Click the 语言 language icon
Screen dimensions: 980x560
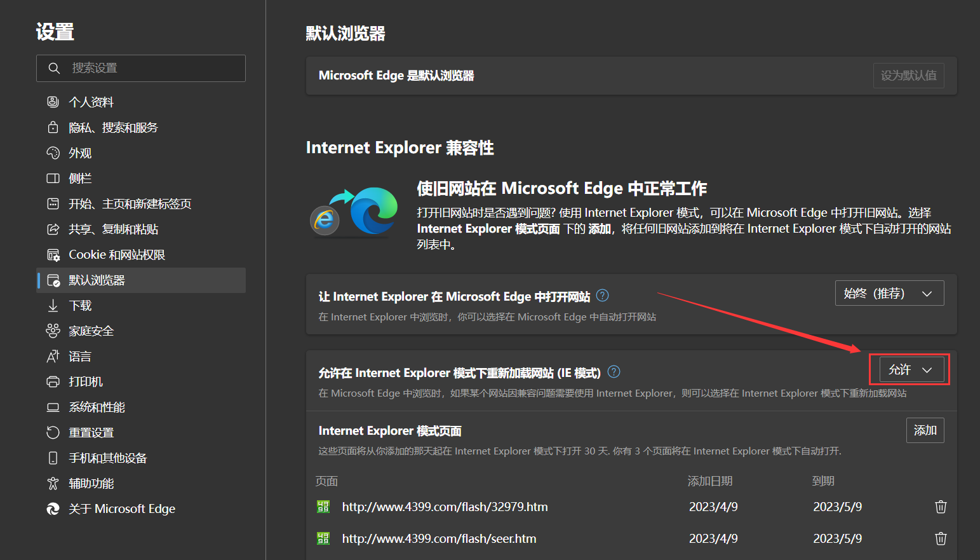pos(53,357)
